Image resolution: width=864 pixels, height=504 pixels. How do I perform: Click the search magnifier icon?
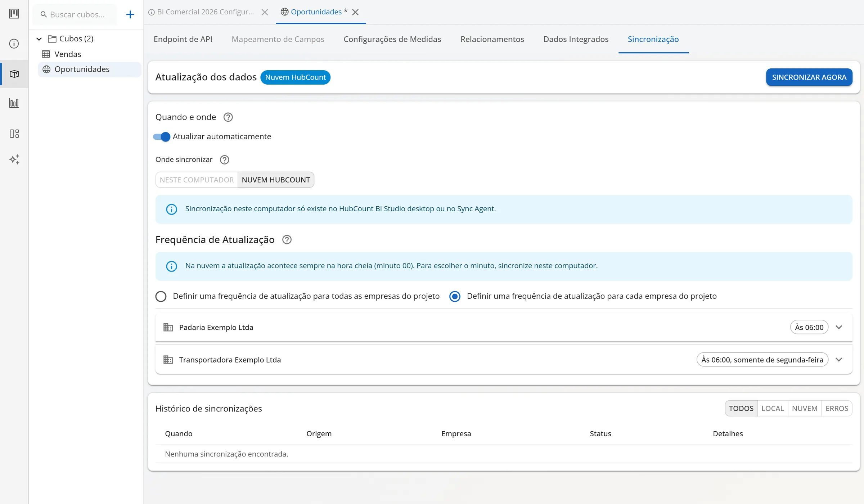tap(44, 14)
